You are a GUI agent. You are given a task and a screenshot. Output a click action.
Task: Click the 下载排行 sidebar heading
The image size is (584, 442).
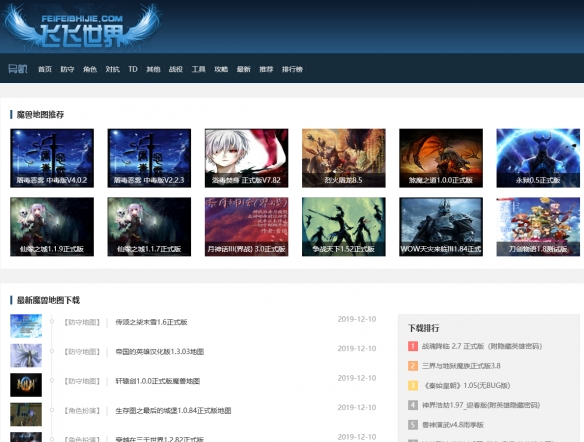pyautogui.click(x=423, y=328)
